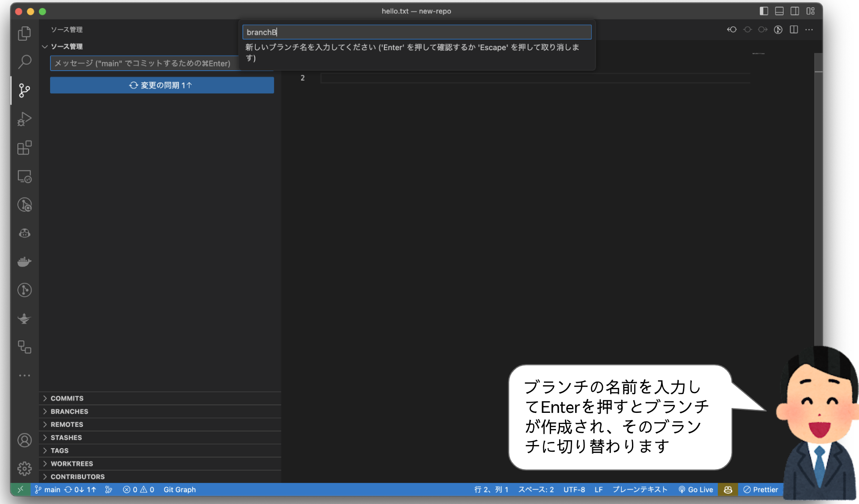Viewport: 859px width, 504px height.
Task: Toggle the primary sidebar visibility
Action: [x=763, y=11]
